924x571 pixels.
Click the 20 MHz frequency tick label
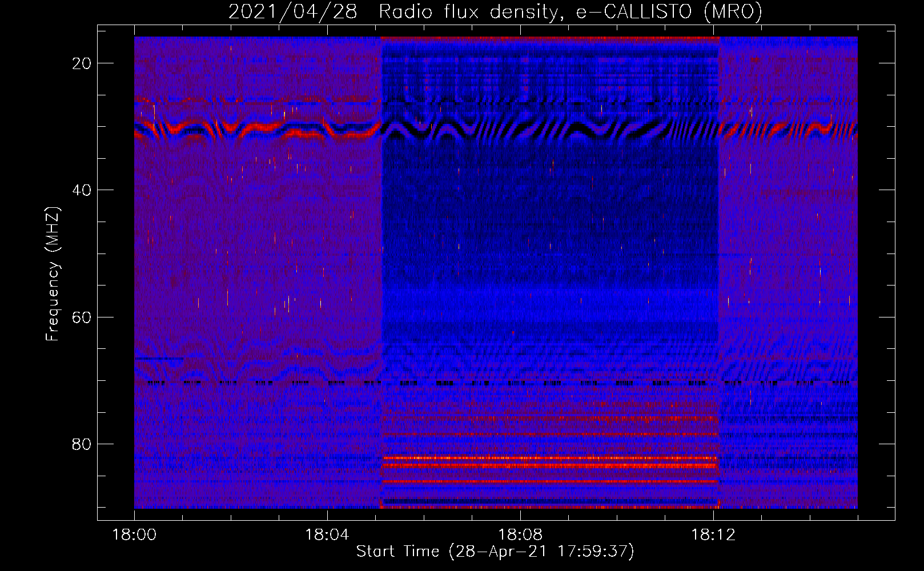[82, 63]
